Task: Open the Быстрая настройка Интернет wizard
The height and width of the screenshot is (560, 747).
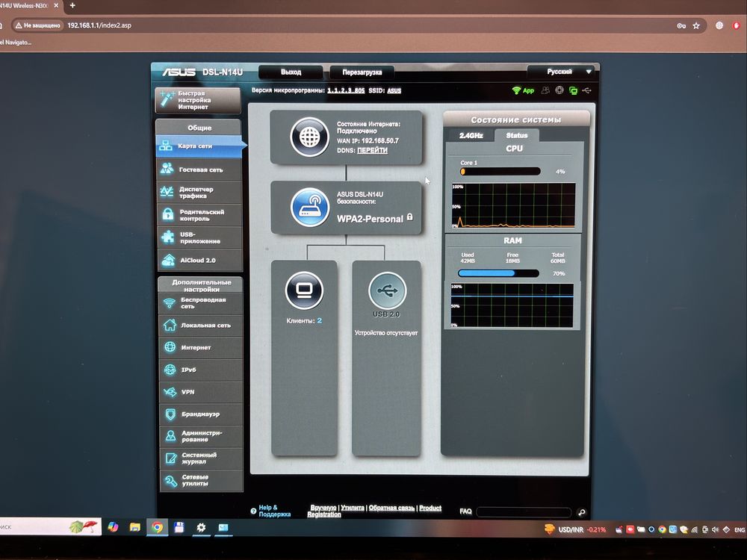Action: point(198,100)
